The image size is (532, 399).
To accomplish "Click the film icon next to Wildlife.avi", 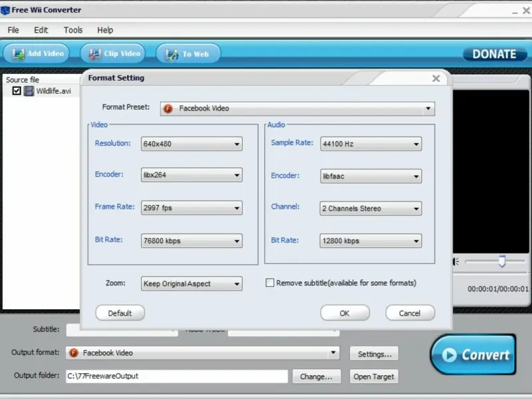I will (29, 91).
